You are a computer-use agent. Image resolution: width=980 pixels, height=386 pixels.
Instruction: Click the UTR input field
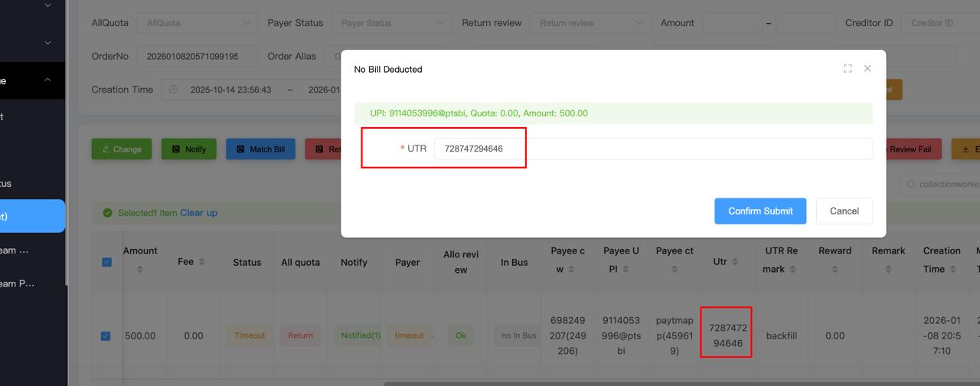(x=652, y=149)
